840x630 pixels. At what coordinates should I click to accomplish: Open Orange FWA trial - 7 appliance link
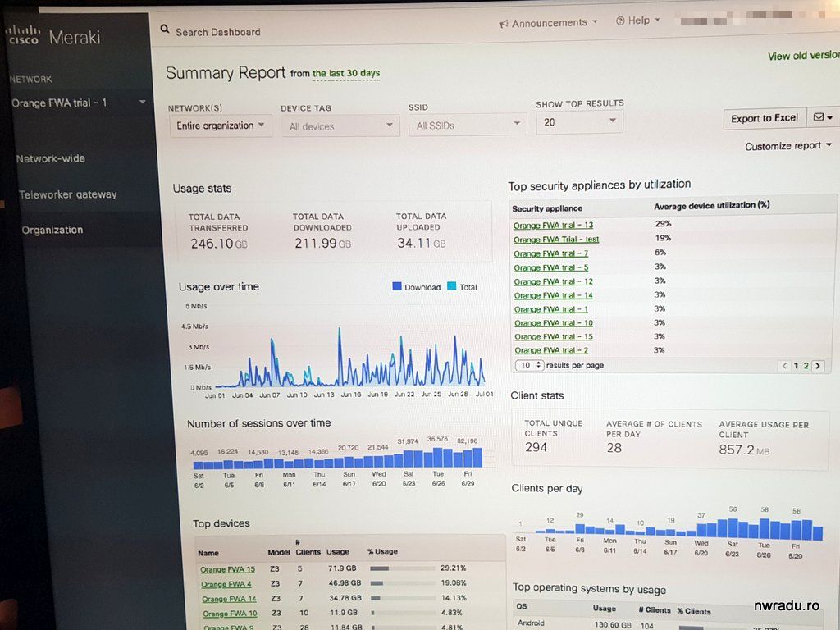(550, 253)
